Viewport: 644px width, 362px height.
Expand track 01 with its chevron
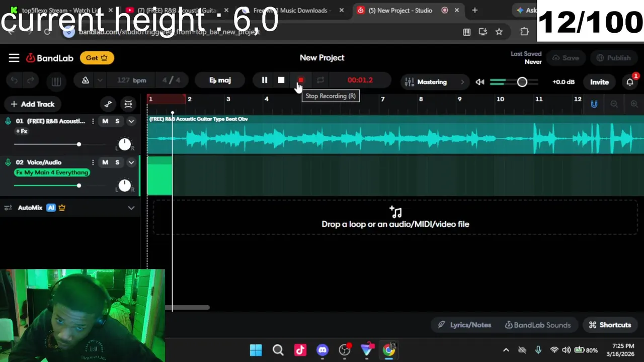(131, 121)
